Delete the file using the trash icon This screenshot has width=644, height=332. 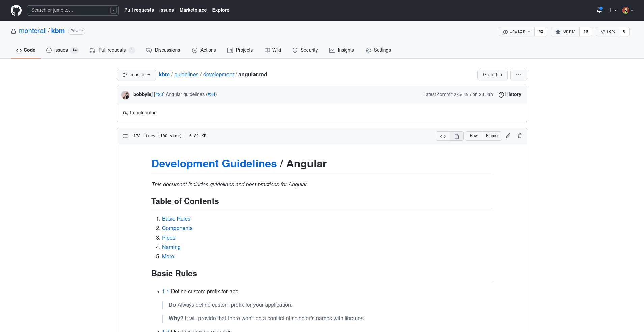pos(519,136)
